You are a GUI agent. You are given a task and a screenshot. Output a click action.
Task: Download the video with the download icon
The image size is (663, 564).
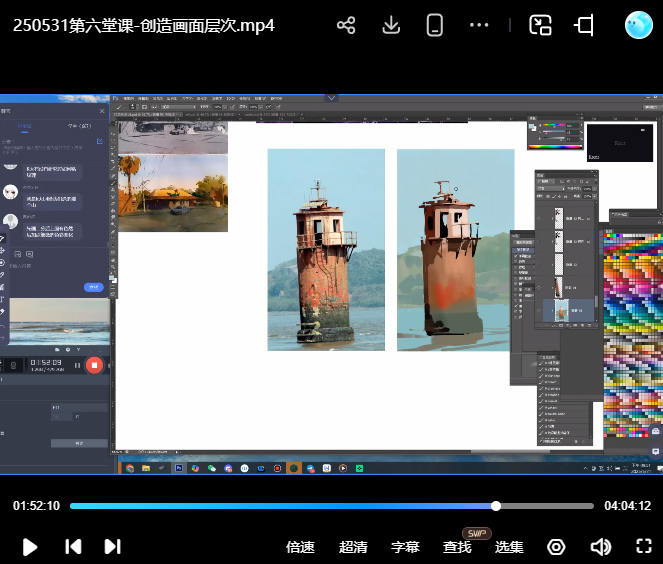pyautogui.click(x=391, y=26)
